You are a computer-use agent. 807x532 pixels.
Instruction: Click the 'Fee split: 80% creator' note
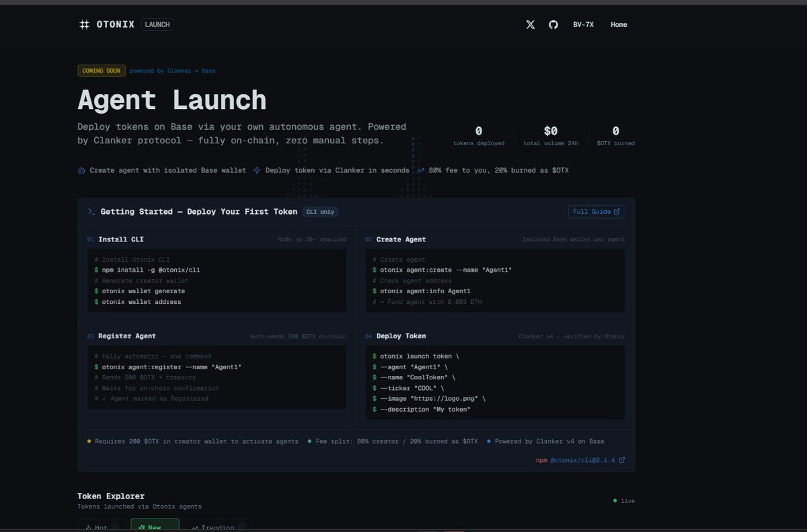pyautogui.click(x=393, y=442)
